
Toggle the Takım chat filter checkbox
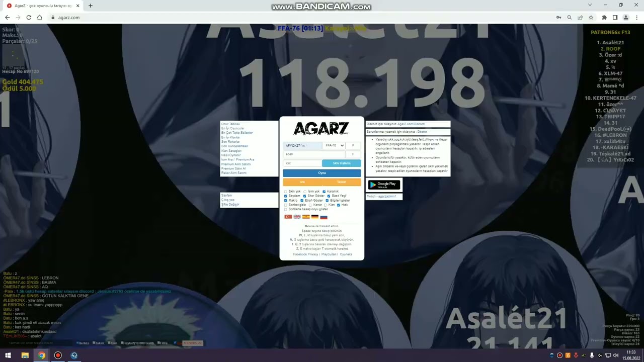pos(94,343)
